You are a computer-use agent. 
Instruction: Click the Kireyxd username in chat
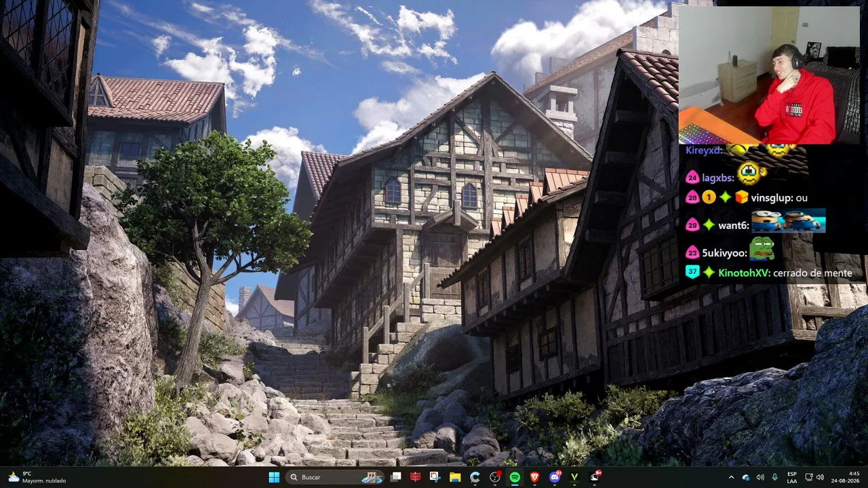[x=704, y=150]
